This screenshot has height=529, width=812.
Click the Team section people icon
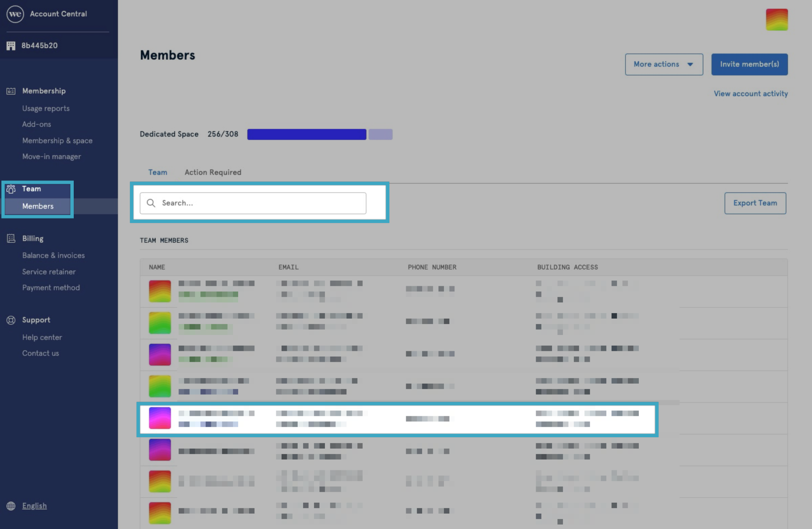(x=11, y=189)
